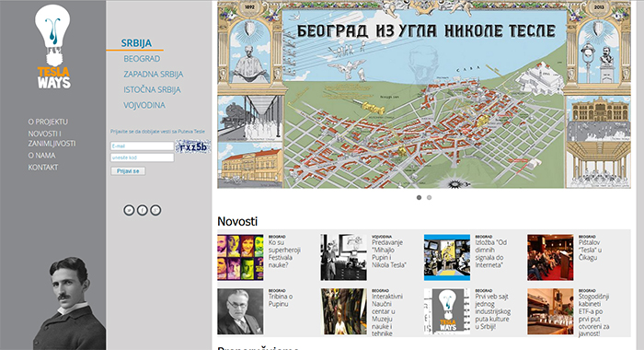
Task: Click the Belgrade Tesla map banner
Action: [424, 95]
